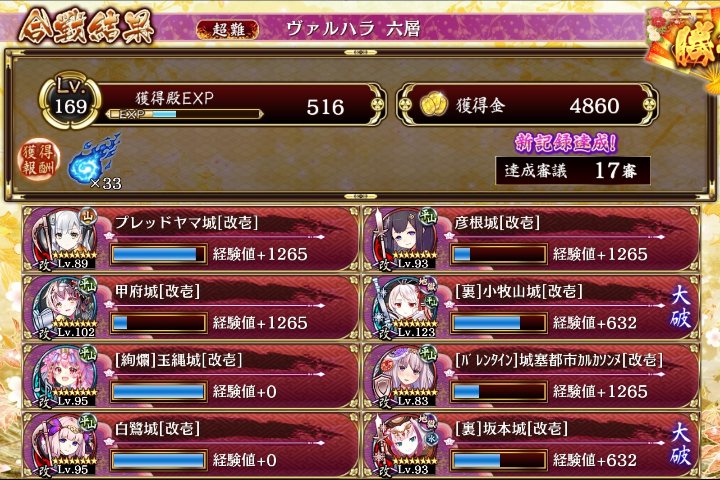
Task: Click the red 獲得報酬 seal icon
Action: pos(39,158)
